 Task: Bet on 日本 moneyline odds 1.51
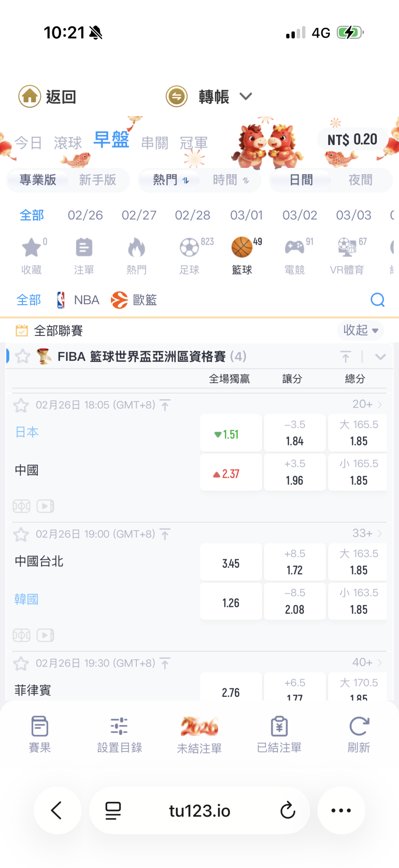coord(231,434)
